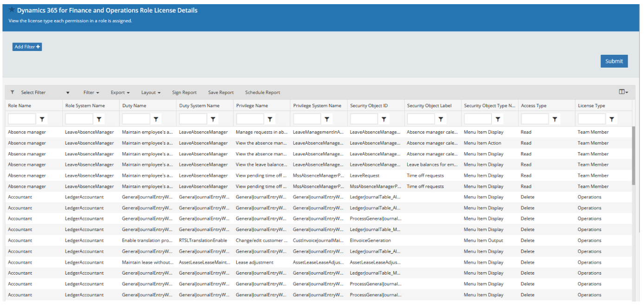
Task: Select the 'Leave balances for em...' cell
Action: 432,165
